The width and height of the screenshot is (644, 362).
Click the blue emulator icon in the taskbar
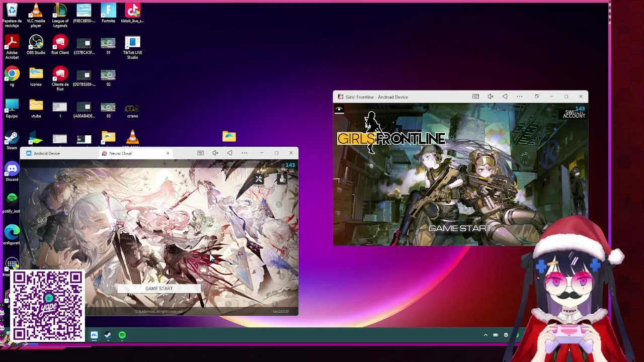click(x=94, y=335)
